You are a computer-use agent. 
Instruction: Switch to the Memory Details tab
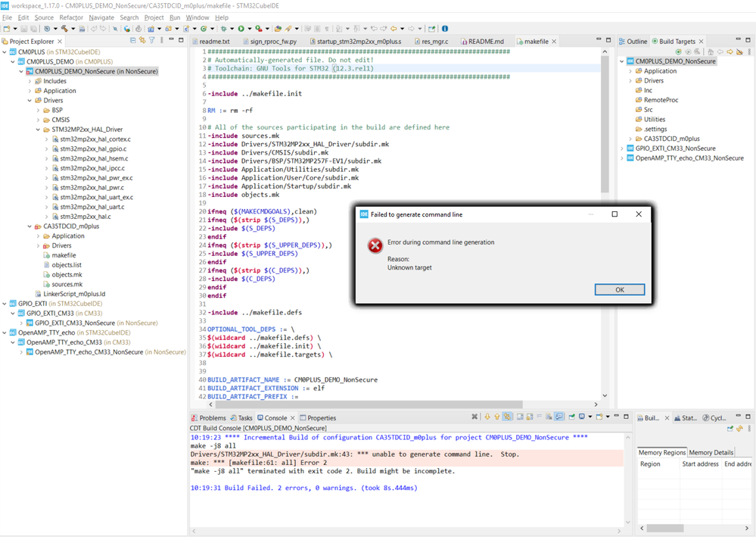[711, 453]
